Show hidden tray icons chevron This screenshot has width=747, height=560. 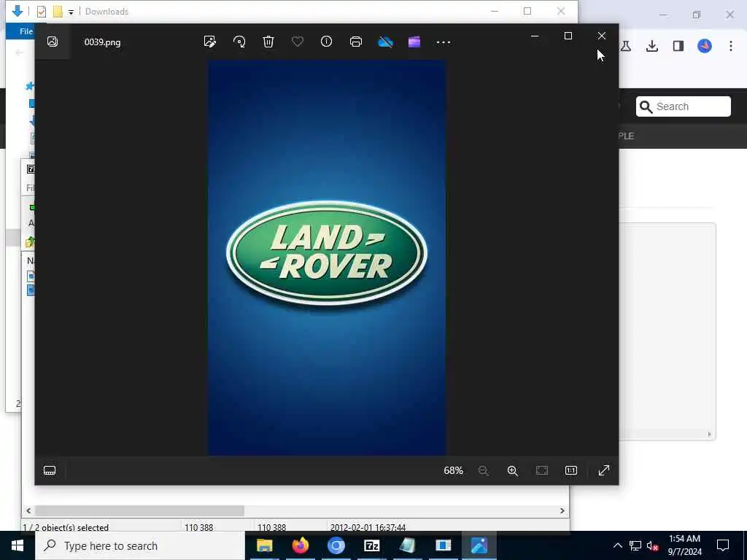coord(617,545)
